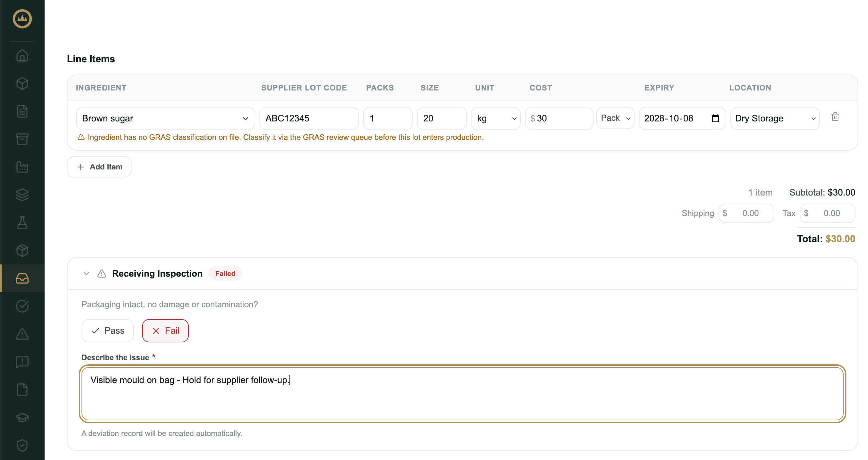This screenshot has height=460, width=868.
Task: Open the stacked layers sidebar icon
Action: (x=22, y=195)
